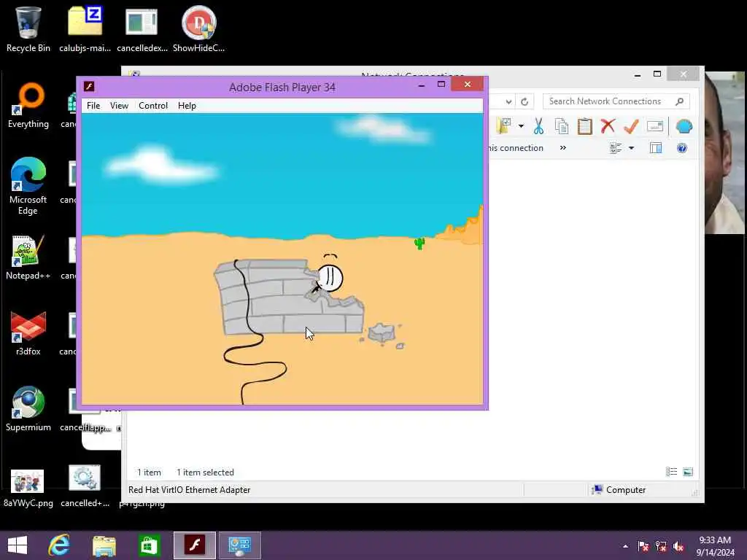The width and height of the screenshot is (747, 560).
Task: Click the Action Center flag tray icon
Action: tap(643, 546)
